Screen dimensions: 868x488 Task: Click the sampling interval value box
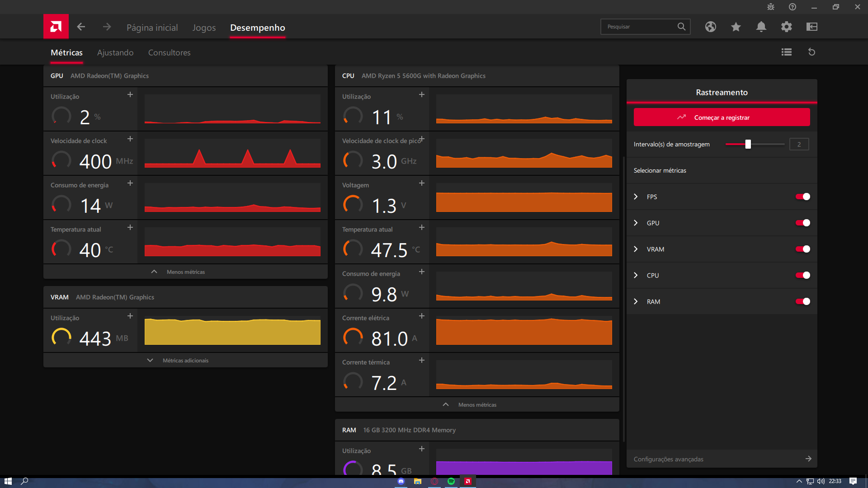point(799,144)
